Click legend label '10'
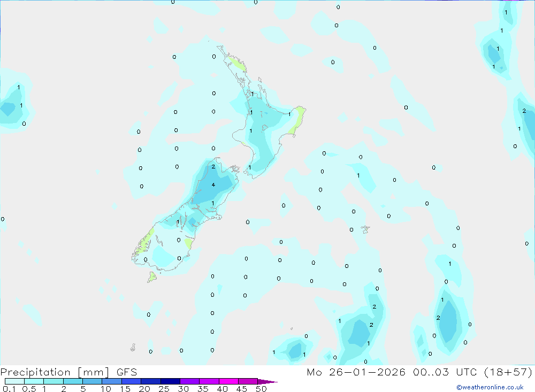 (x=106, y=389)
